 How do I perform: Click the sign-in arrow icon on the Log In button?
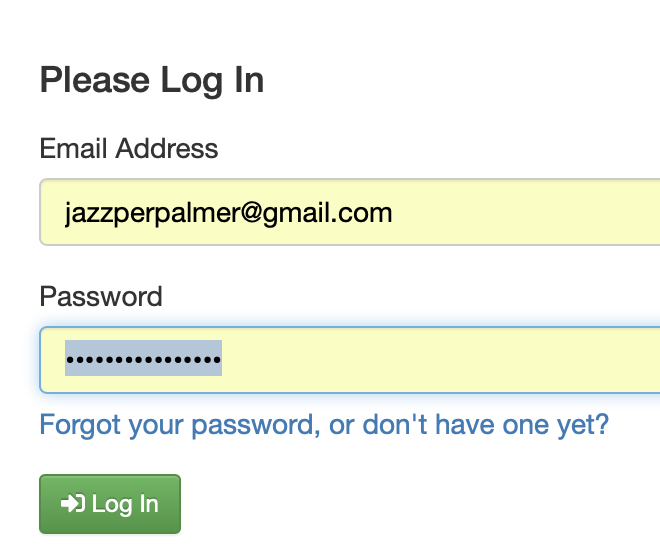pyautogui.click(x=73, y=504)
